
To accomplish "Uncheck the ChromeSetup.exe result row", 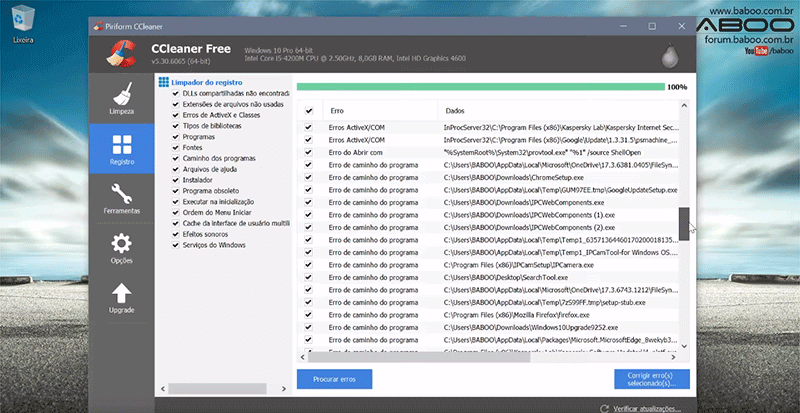I will pos(308,177).
